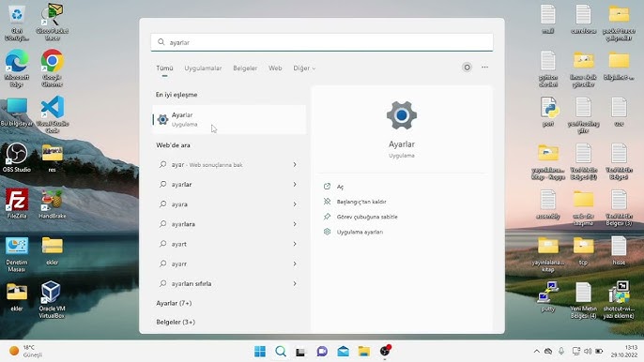Open the three-dot more options menu
The image size is (644, 362).
[x=485, y=68]
